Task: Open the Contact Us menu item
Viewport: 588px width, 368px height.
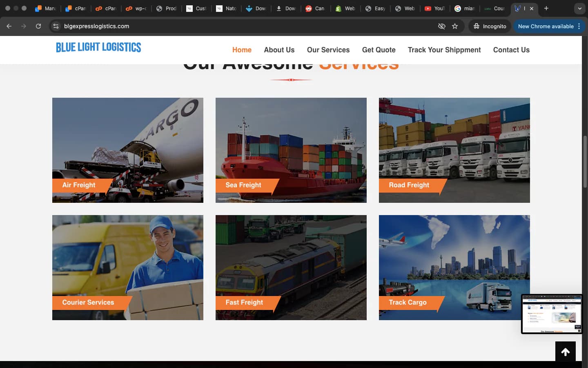Action: (x=511, y=50)
